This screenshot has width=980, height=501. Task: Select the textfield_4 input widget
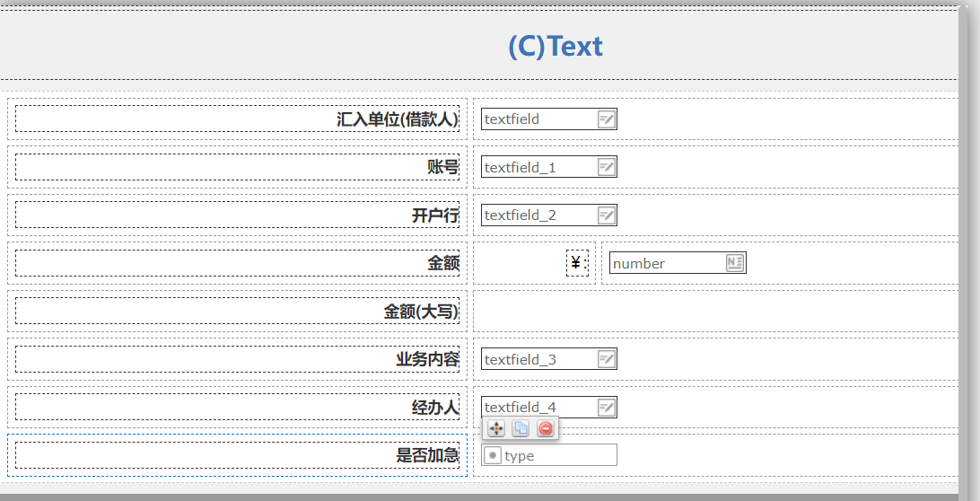[x=548, y=408]
